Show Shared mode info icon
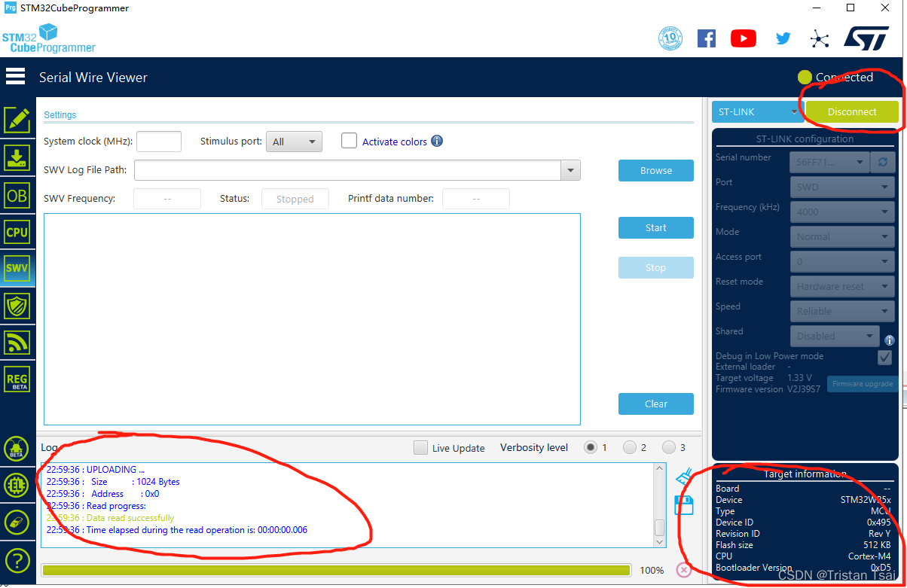907x588 pixels. click(890, 340)
